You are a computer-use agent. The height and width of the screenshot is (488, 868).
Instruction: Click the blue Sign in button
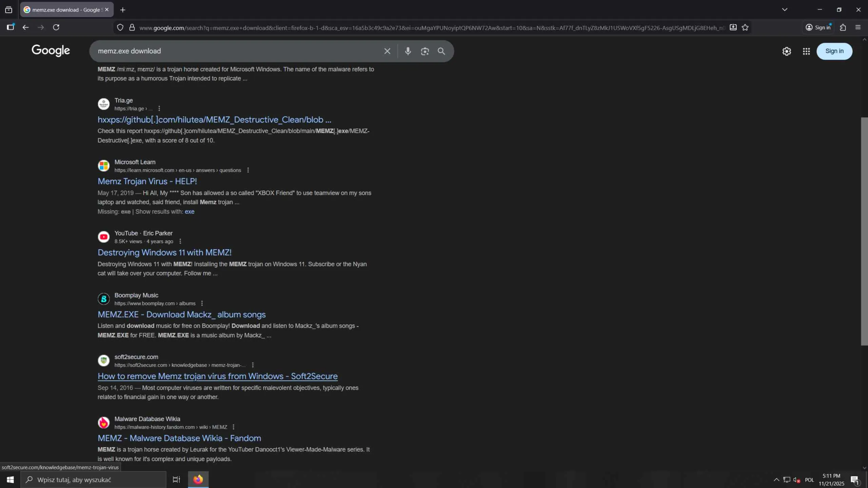834,51
